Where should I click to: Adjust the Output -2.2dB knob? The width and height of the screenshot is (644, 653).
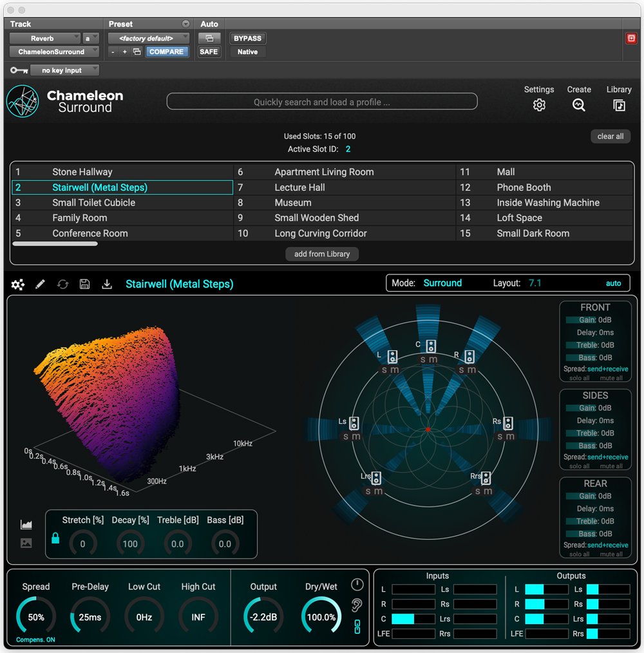click(x=263, y=616)
